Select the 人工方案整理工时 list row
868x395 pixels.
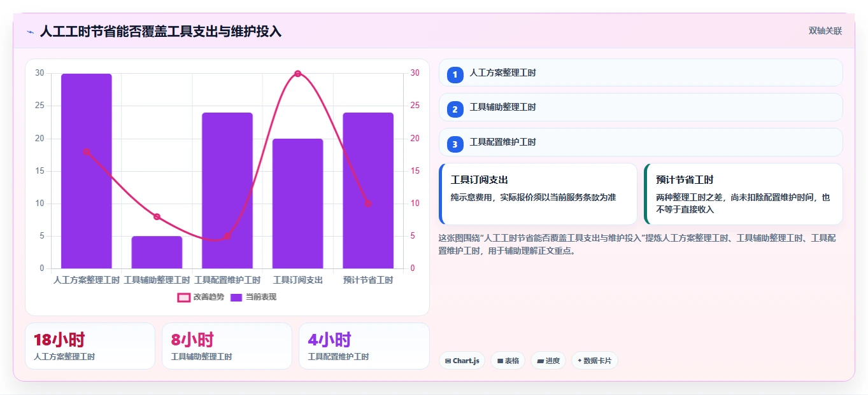click(x=641, y=73)
